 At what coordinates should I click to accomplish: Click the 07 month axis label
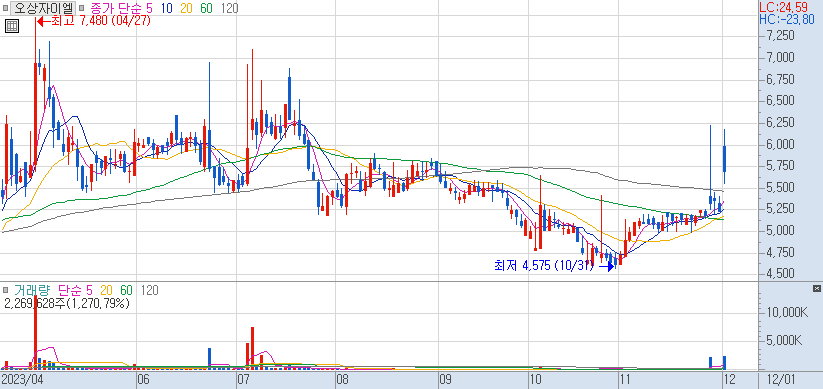[x=244, y=379]
